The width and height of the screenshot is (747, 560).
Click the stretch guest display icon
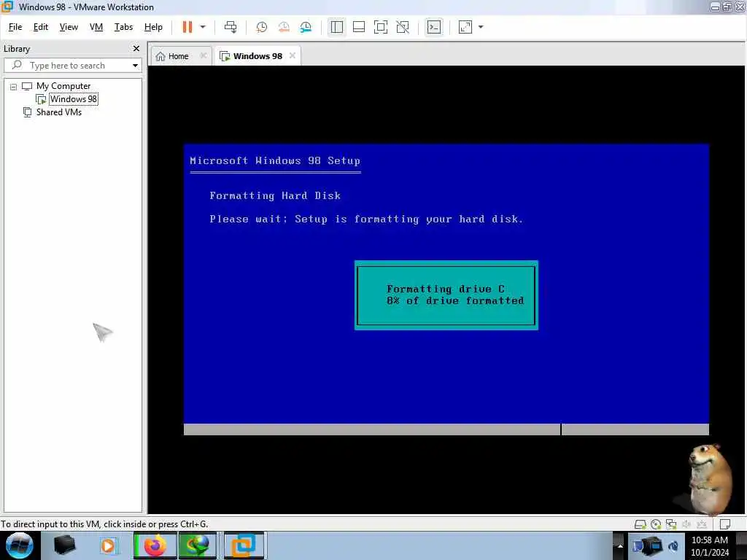point(465,27)
